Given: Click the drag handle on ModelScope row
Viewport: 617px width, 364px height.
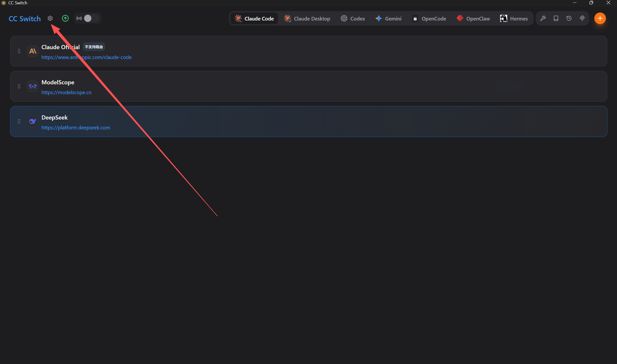Looking at the screenshot, I should 19,86.
